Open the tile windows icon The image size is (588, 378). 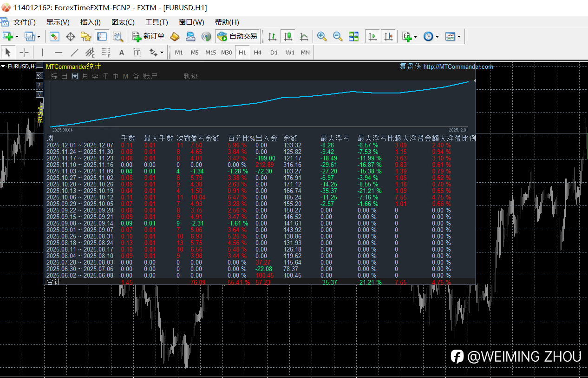354,36
